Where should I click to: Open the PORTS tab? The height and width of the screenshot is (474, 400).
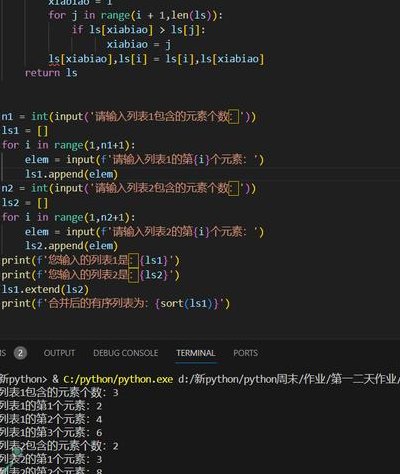245,353
